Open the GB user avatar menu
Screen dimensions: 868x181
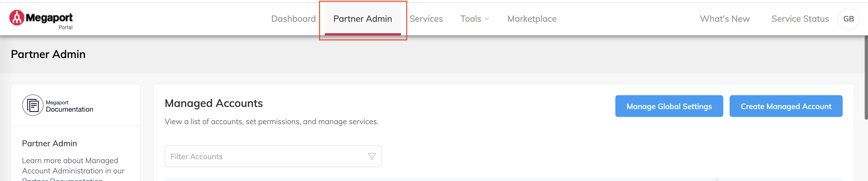pos(848,19)
